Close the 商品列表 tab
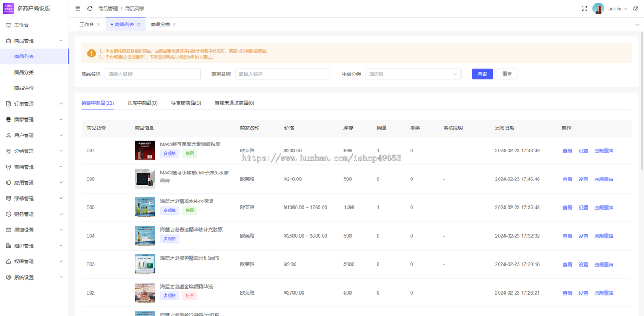644x316 pixels. coord(138,25)
